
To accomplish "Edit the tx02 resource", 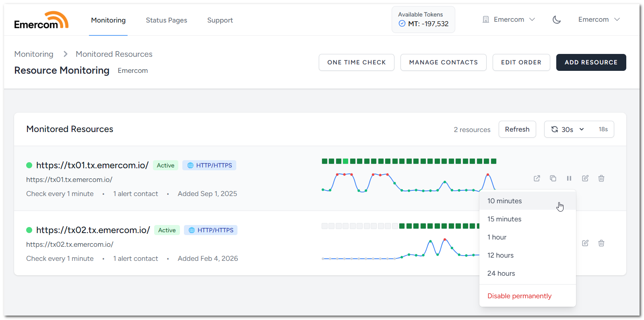I will (585, 243).
